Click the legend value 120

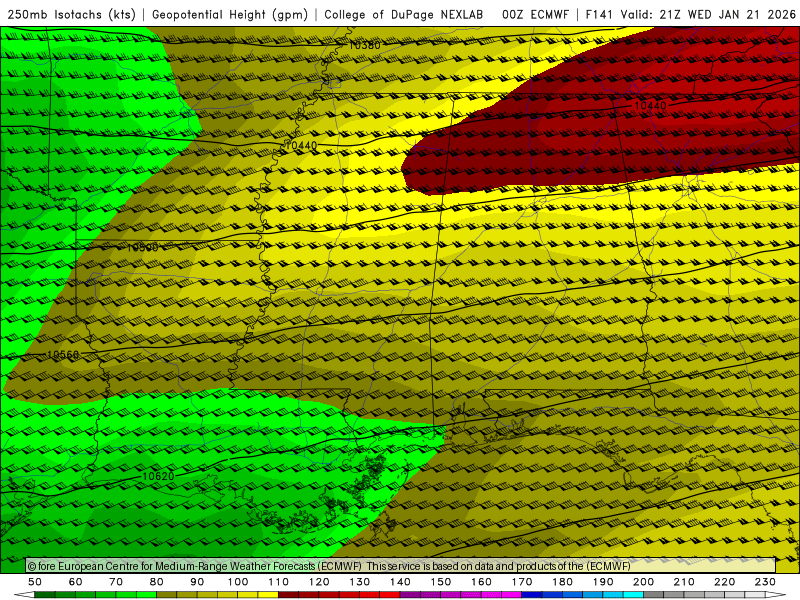coord(319,582)
